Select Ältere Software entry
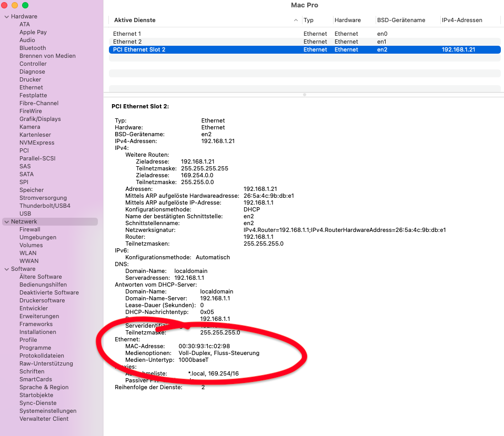This screenshot has height=436, width=504. 41,277
